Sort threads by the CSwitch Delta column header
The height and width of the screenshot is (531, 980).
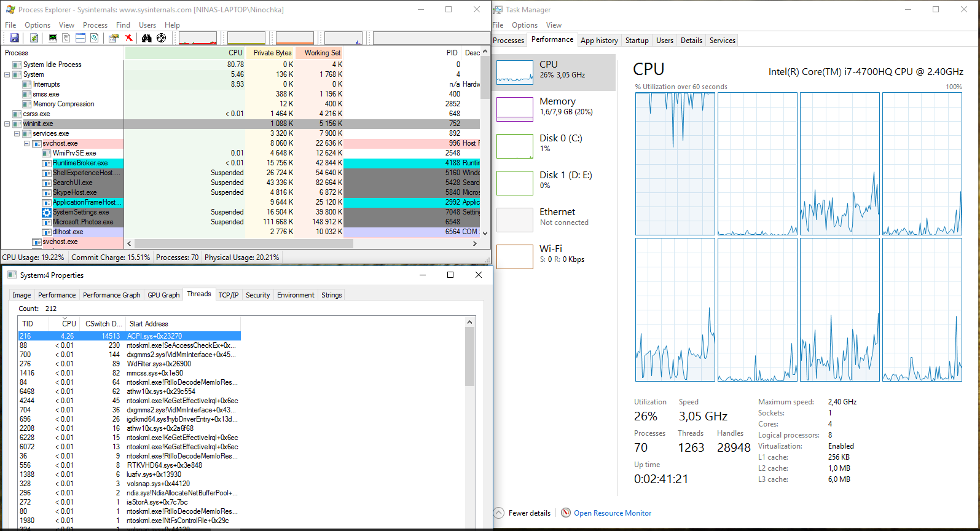click(103, 324)
